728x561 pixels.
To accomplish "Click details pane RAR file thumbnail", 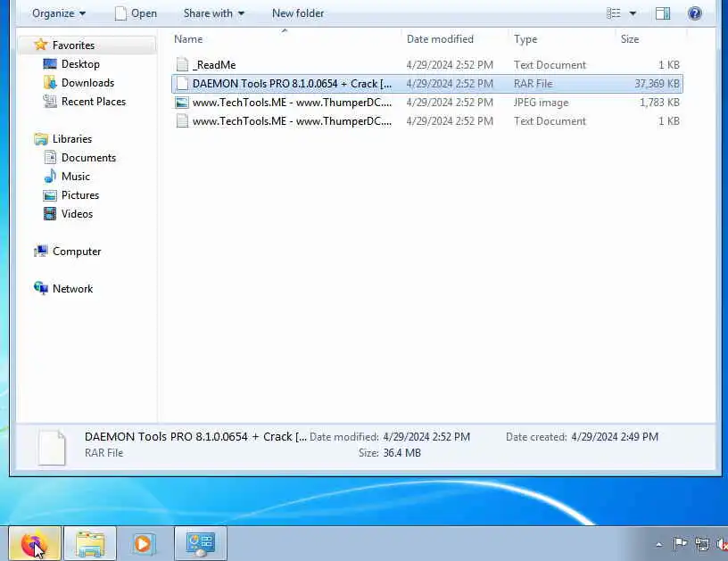I will tap(52, 448).
